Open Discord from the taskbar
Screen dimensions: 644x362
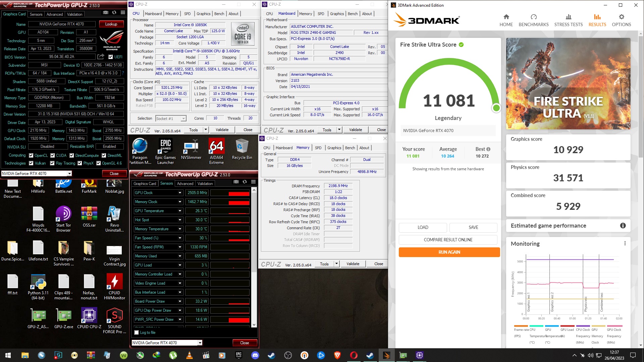[x=255, y=355]
